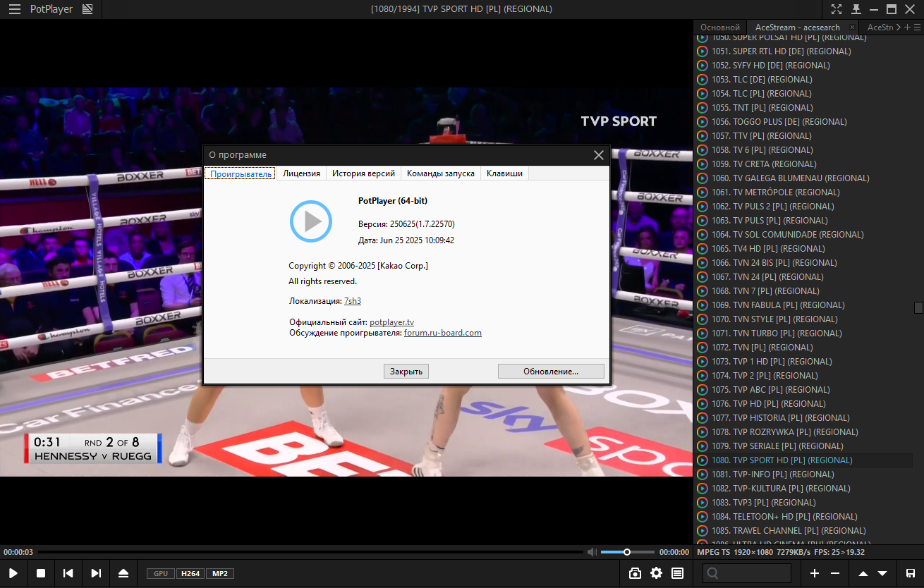Screen dimensions: 924x588
Task: Open the Команды запуска tab
Action: (x=441, y=173)
